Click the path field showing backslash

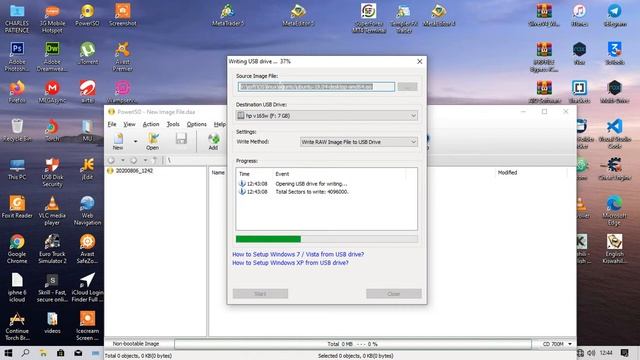click(196, 160)
